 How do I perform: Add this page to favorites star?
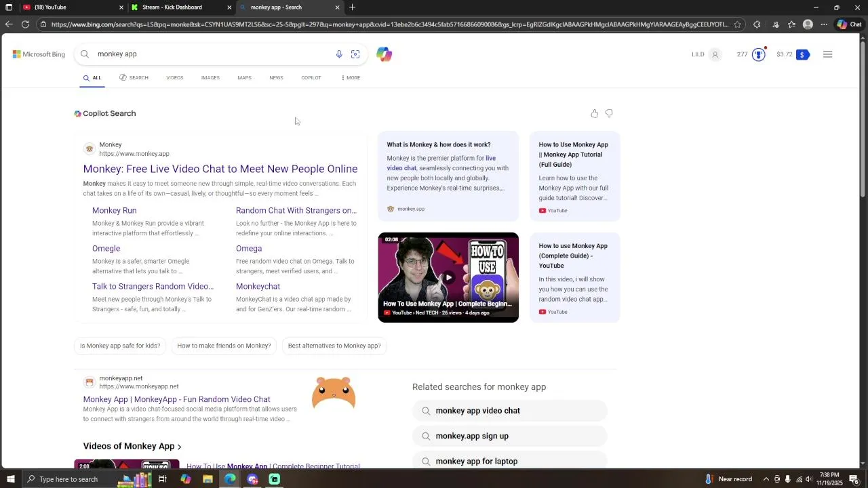(737, 24)
